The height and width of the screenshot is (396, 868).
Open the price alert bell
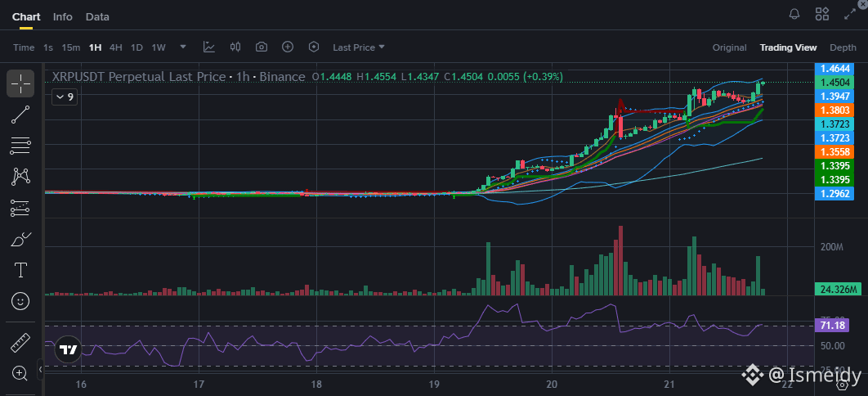pyautogui.click(x=794, y=15)
